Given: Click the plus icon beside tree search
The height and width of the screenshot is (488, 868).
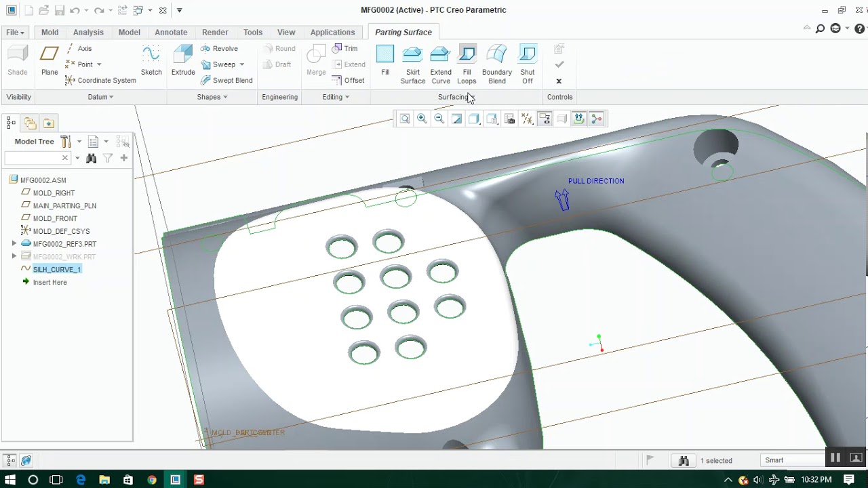Looking at the screenshot, I should [123, 158].
